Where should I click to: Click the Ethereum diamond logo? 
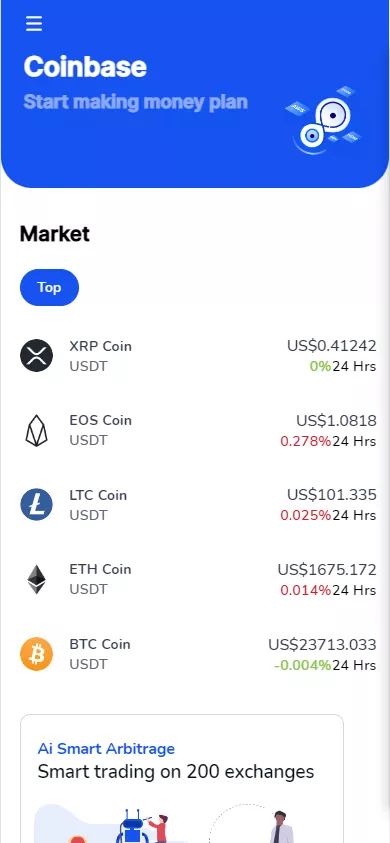(37, 579)
